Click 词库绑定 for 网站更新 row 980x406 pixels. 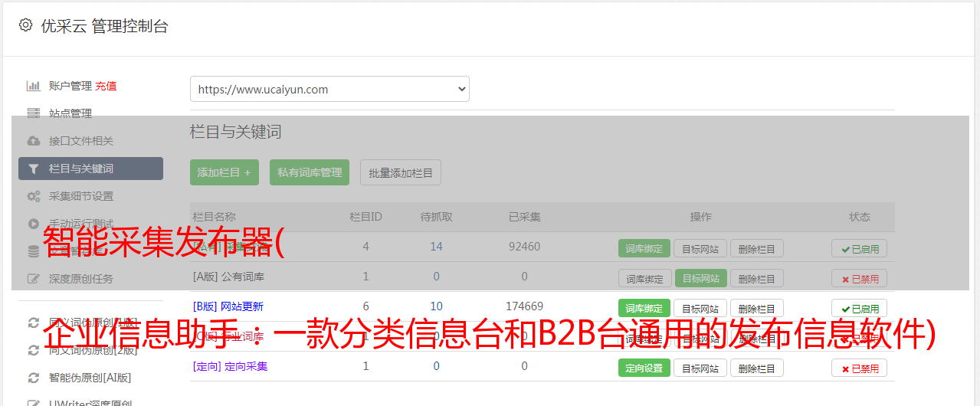coord(644,308)
